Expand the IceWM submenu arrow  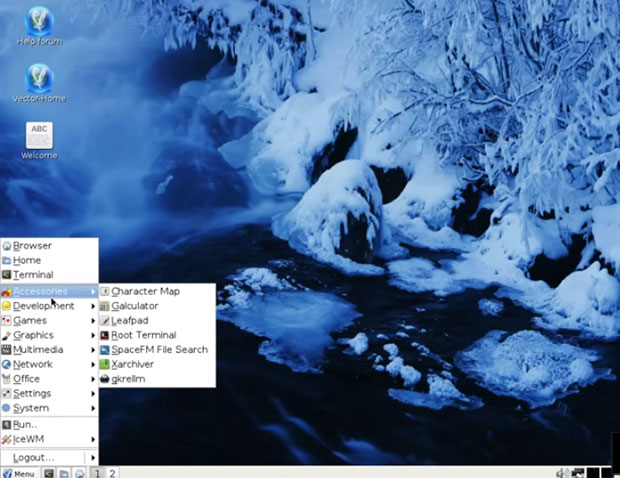(93, 439)
